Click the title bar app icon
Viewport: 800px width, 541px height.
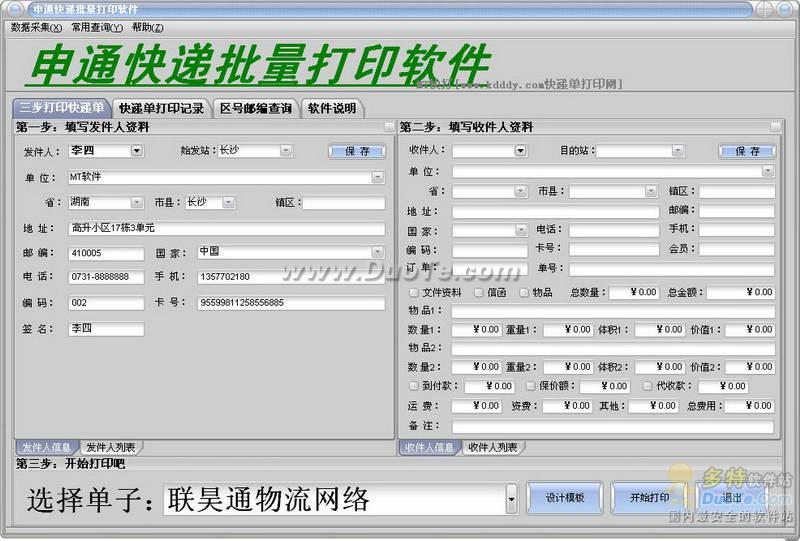click(x=14, y=9)
